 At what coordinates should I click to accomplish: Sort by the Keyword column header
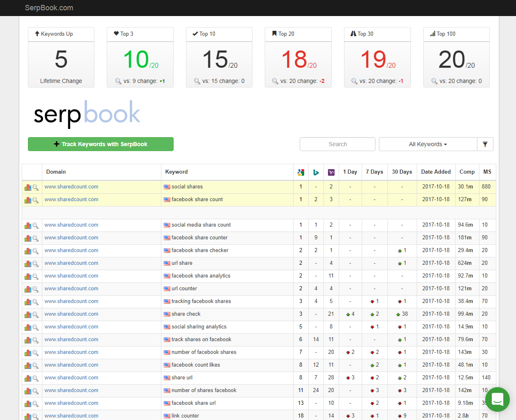coord(177,172)
